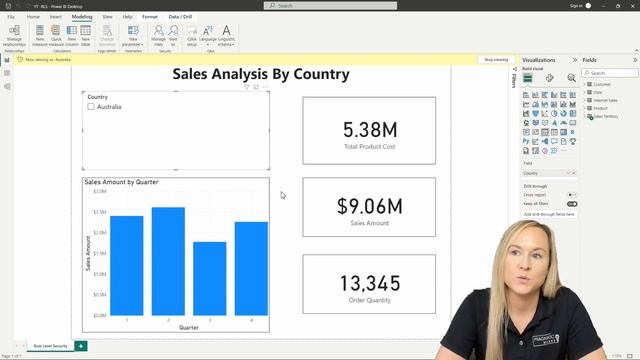
Task: Select the Order Quantity card
Action: tap(369, 284)
